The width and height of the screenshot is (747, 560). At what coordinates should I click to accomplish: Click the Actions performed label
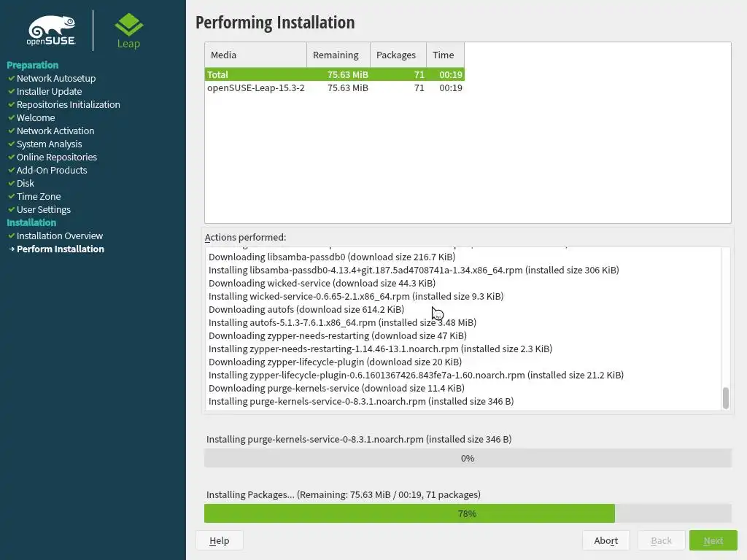click(245, 237)
